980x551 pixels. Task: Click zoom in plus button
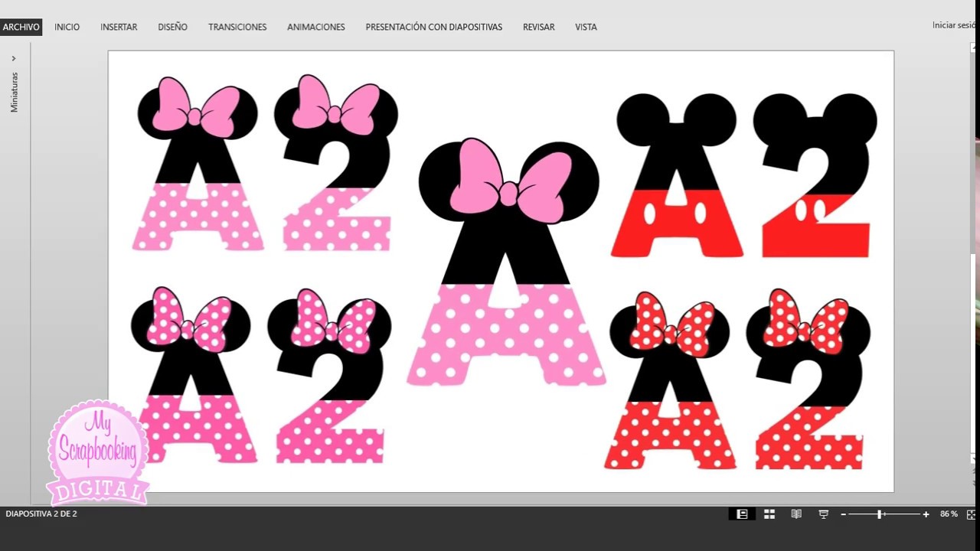[x=926, y=514]
